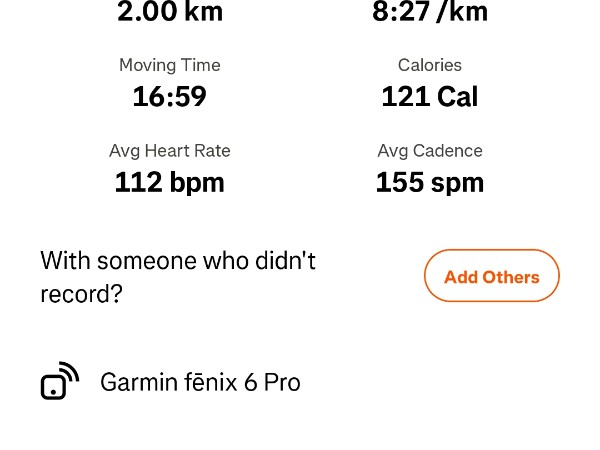This screenshot has height=450, width=600.
Task: Select the Avg Heart Rate label
Action: 170,151
